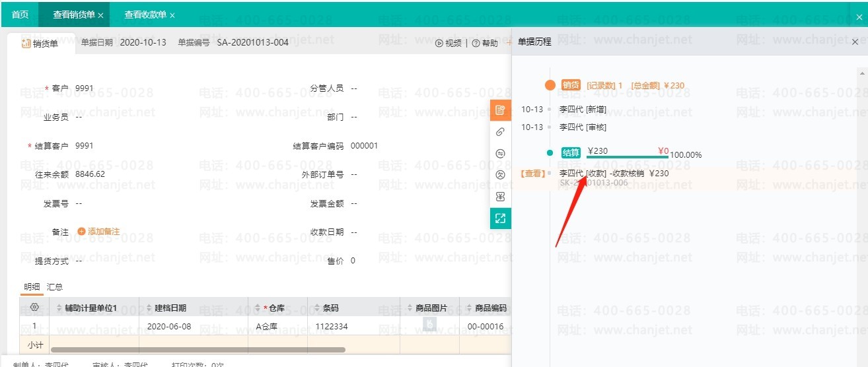Screen dimensions: 868x367
Task: Close the 查看销货单 tab
Action: pos(101,15)
